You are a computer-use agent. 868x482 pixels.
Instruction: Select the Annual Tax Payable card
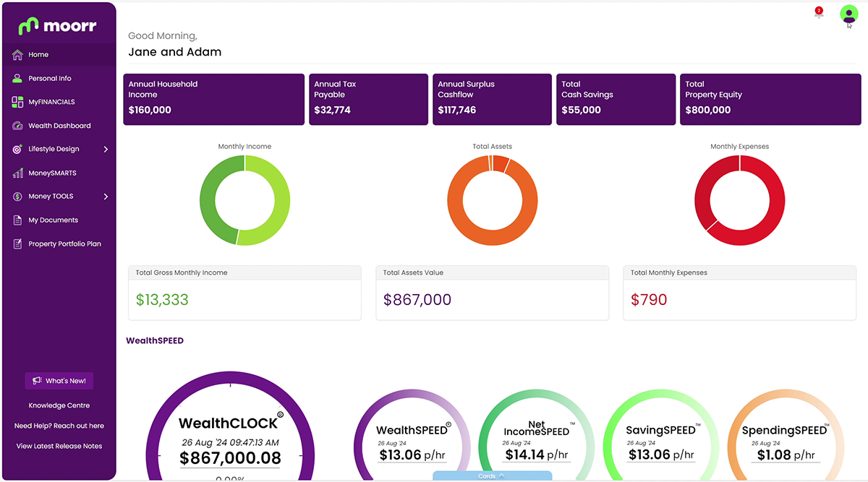(368, 99)
